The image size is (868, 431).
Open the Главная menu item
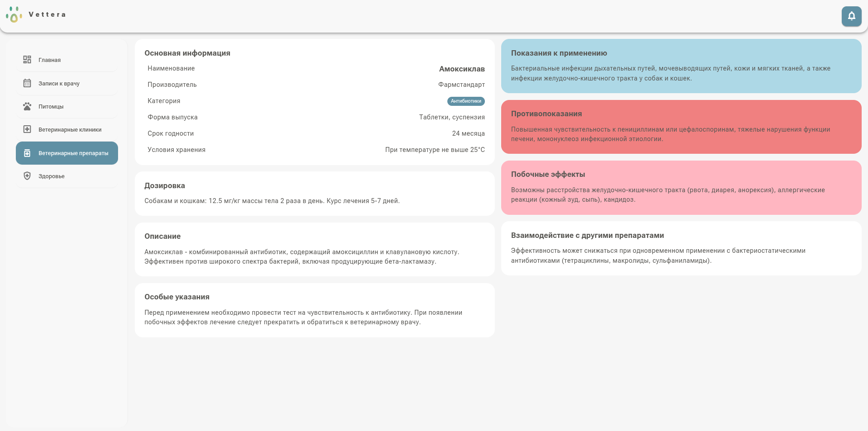click(x=67, y=60)
